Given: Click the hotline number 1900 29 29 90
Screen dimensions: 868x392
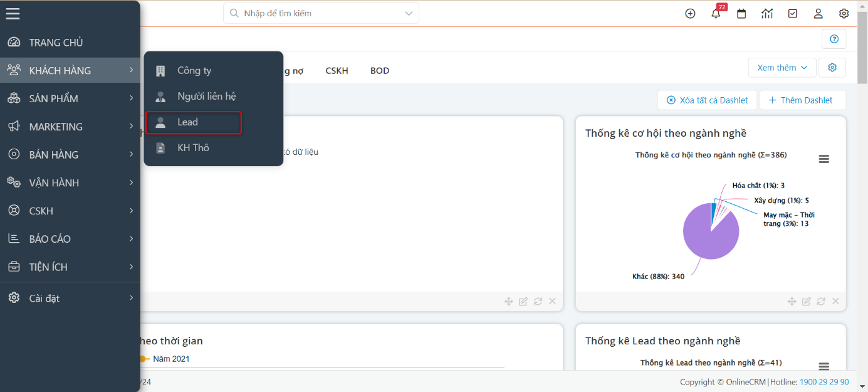Looking at the screenshot, I should (x=824, y=381).
